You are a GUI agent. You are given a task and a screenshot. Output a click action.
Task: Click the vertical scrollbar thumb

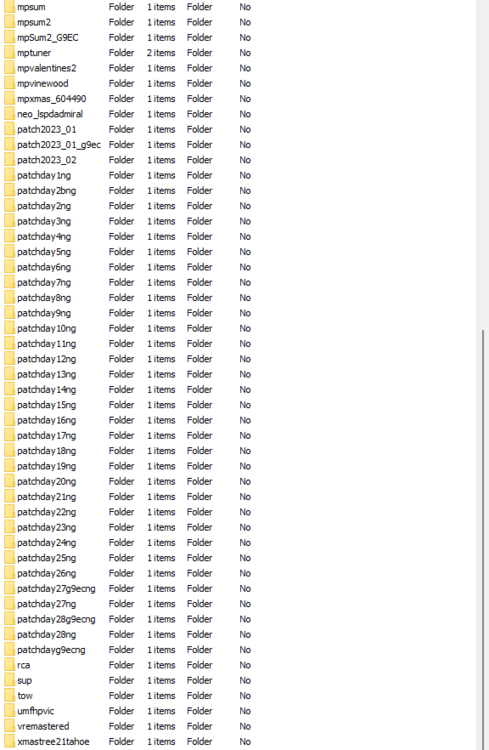[482, 539]
